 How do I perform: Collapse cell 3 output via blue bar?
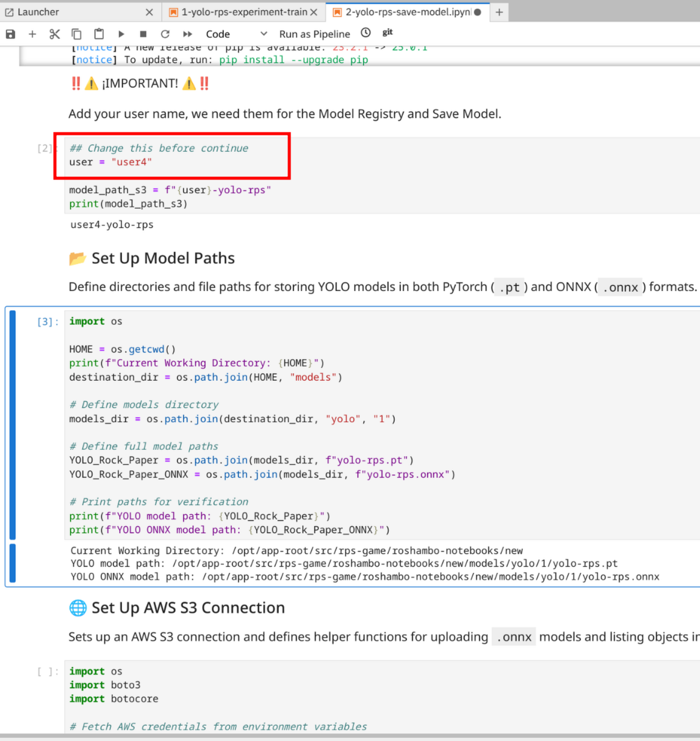click(x=13, y=563)
